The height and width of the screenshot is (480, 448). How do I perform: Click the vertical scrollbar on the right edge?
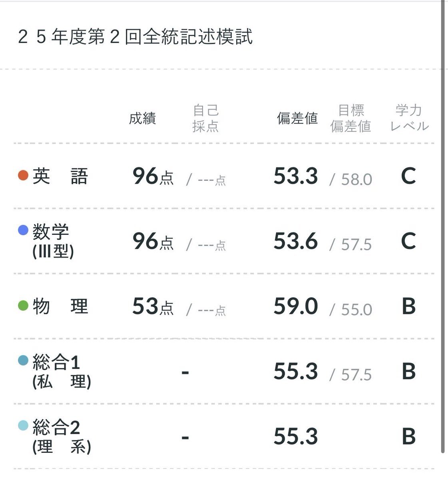click(443, 224)
